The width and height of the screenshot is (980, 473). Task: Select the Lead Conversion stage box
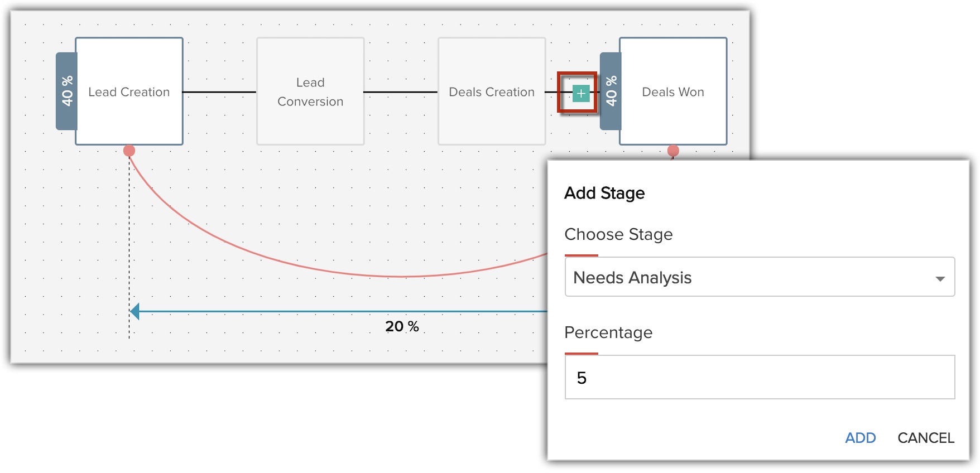coord(310,91)
